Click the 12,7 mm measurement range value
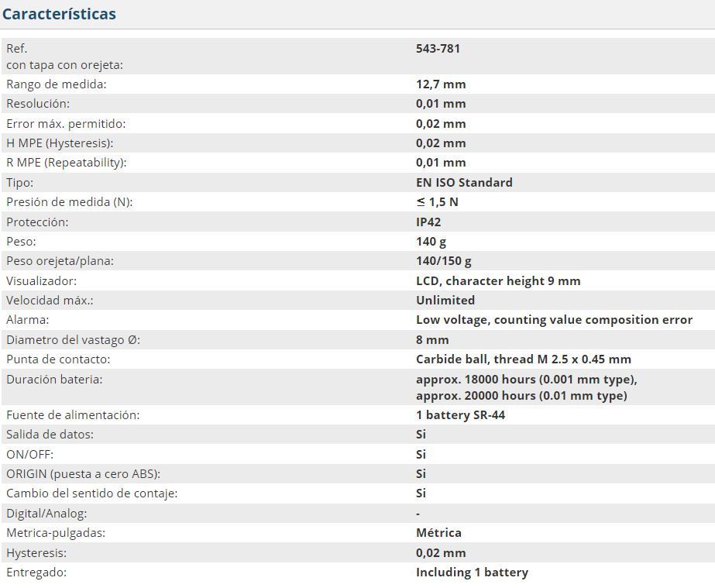 click(x=441, y=84)
